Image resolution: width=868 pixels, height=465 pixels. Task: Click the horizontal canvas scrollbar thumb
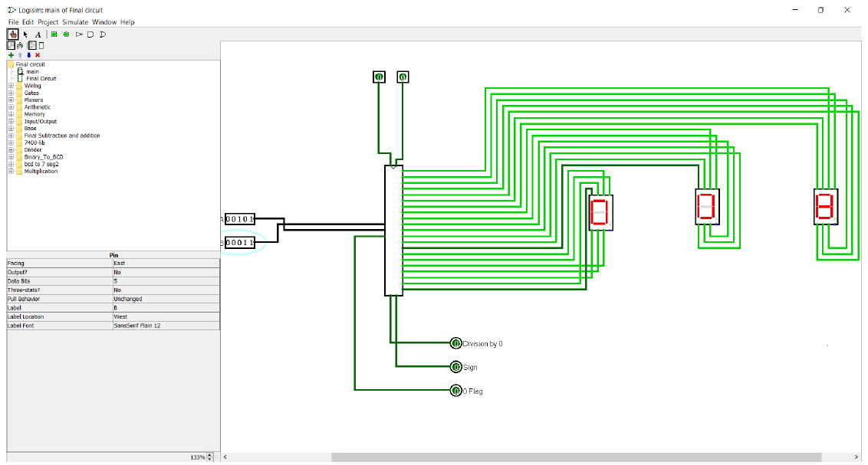(x=577, y=457)
